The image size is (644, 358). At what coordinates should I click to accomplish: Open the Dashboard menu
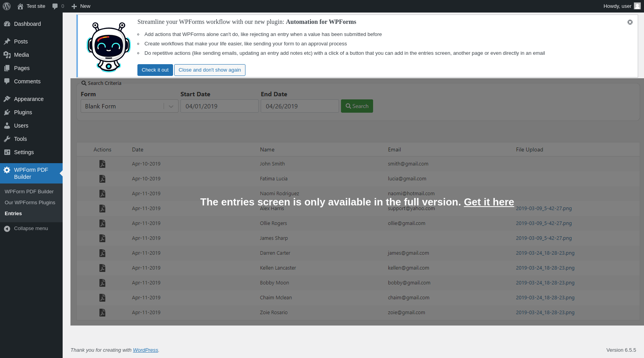[31, 24]
